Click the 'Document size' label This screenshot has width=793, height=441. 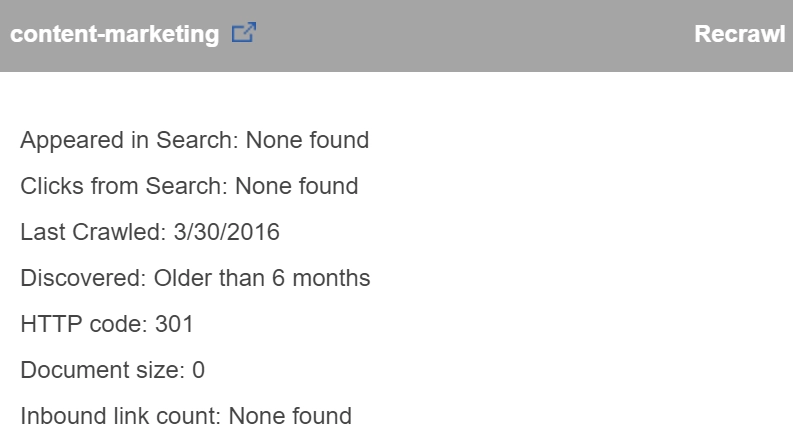click(x=100, y=370)
